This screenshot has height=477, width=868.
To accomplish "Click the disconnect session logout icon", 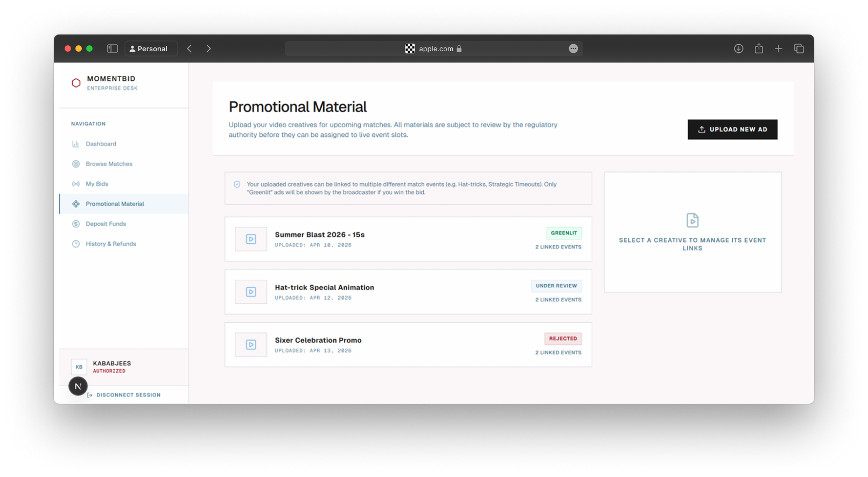I will point(90,395).
